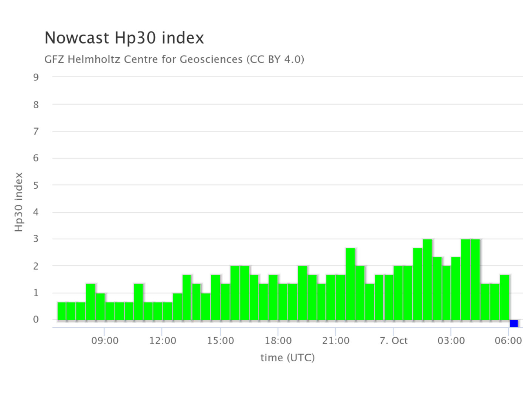Select the leftmost green bar in the chart

[62, 311]
